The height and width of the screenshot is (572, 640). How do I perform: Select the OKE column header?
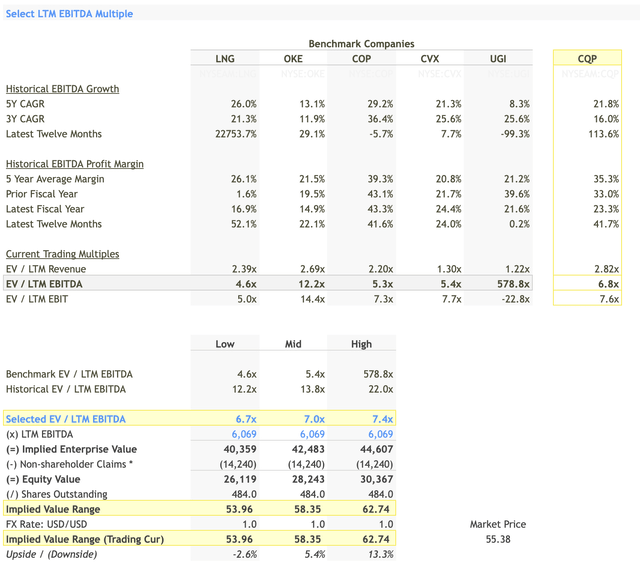[293, 59]
